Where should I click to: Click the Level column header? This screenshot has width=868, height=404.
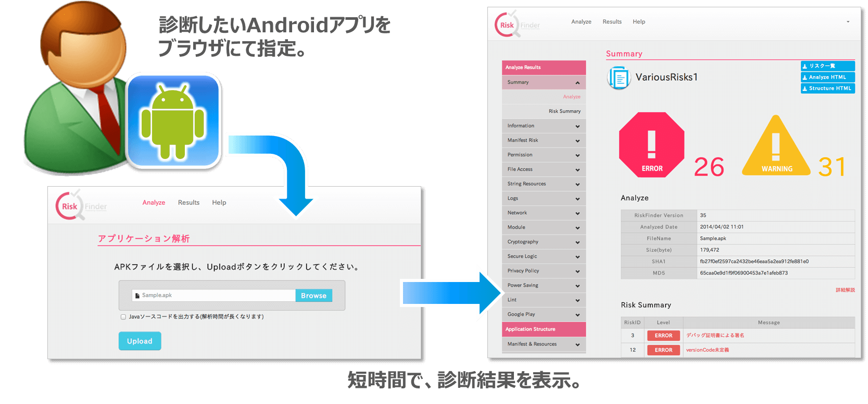(663, 323)
